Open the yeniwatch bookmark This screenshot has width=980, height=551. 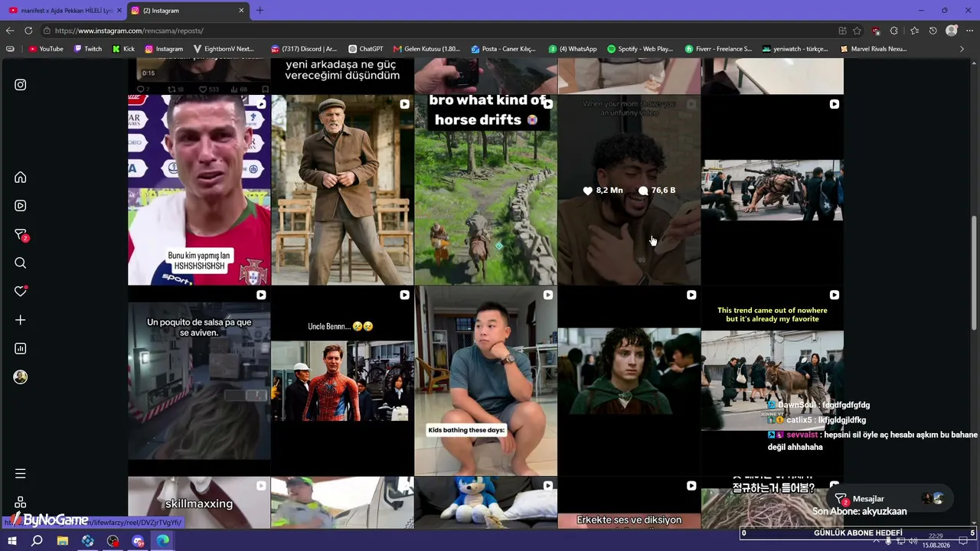click(795, 49)
